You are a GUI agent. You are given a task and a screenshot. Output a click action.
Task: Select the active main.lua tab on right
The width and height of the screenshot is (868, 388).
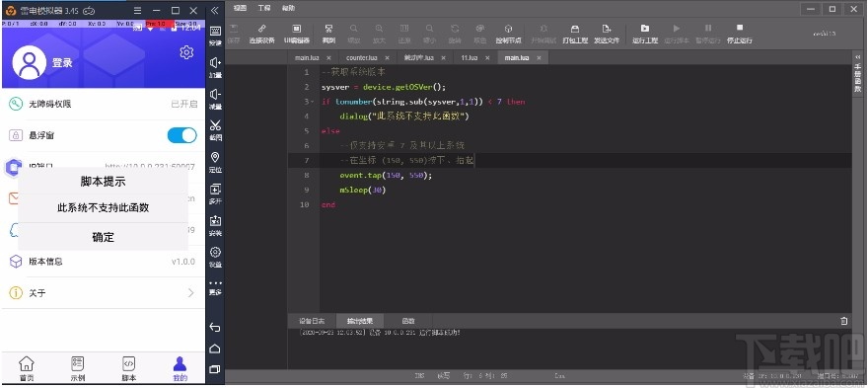coord(517,57)
